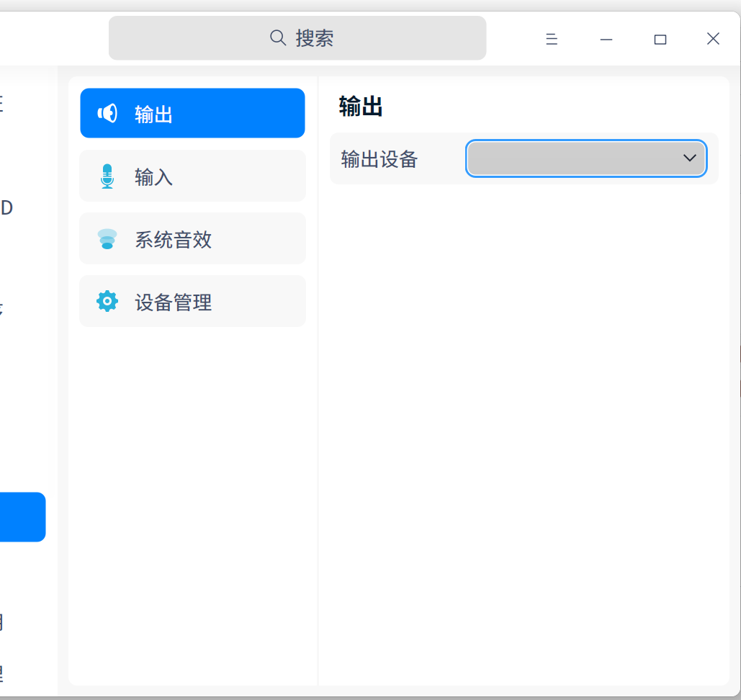Open the 设备管理 page

pos(192,301)
